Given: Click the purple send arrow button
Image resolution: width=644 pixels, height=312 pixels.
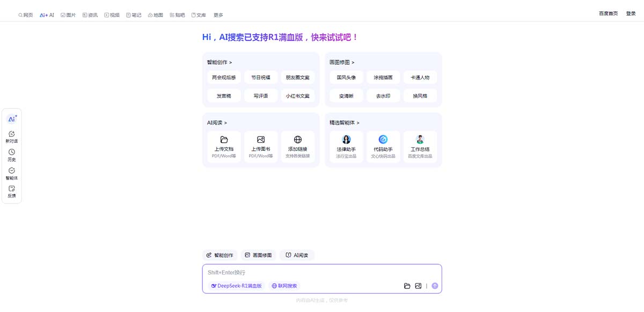Looking at the screenshot, I should pos(435,286).
